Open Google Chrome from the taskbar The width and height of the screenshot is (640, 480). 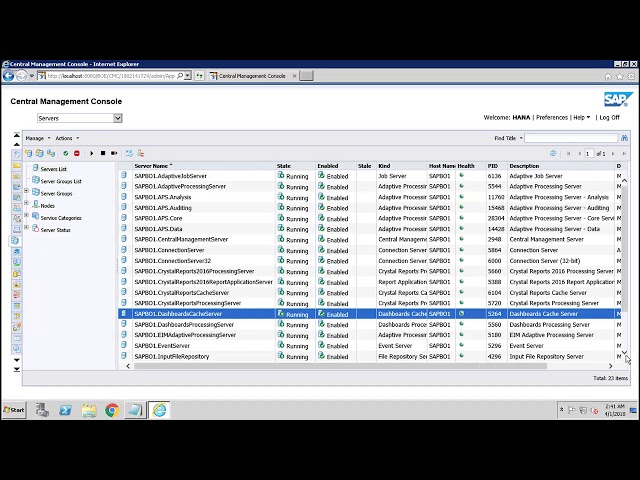coord(112,410)
